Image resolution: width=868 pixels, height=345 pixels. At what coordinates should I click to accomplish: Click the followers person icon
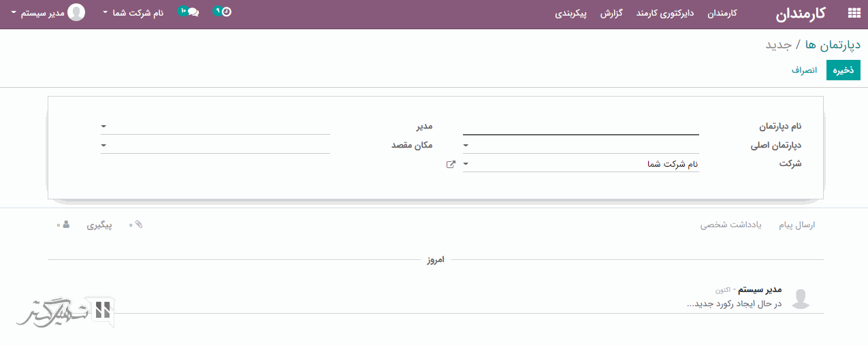pos(66,225)
